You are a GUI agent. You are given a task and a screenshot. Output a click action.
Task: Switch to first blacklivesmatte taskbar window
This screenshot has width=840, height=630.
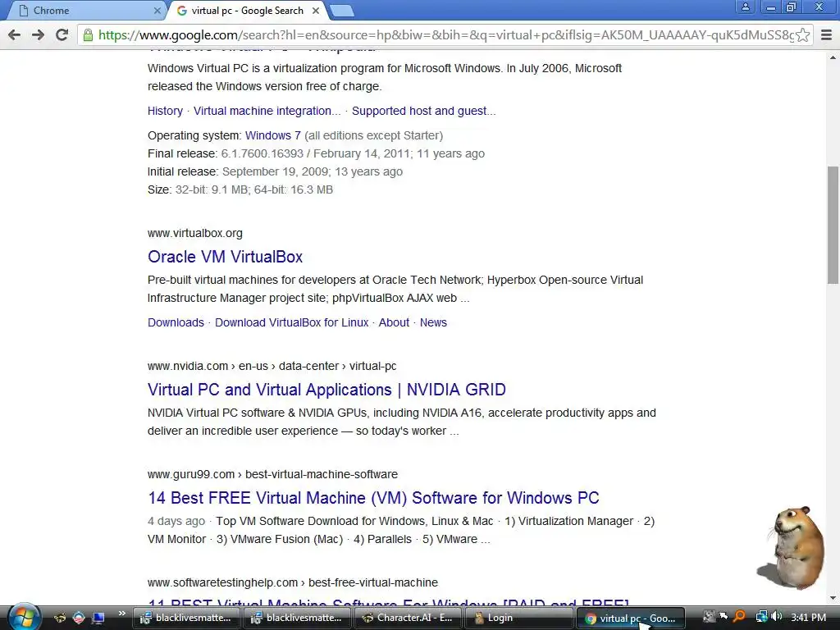pyautogui.click(x=186, y=618)
